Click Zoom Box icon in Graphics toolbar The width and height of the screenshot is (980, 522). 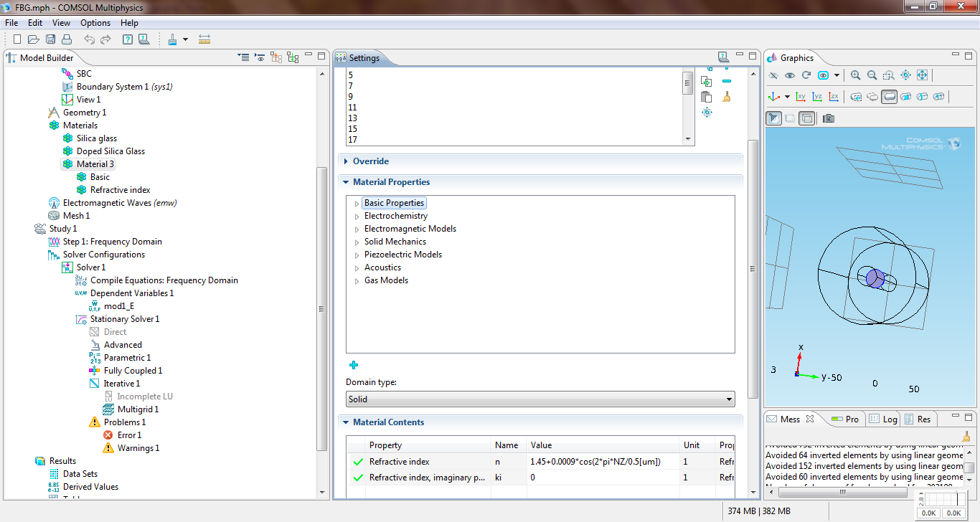[889, 75]
